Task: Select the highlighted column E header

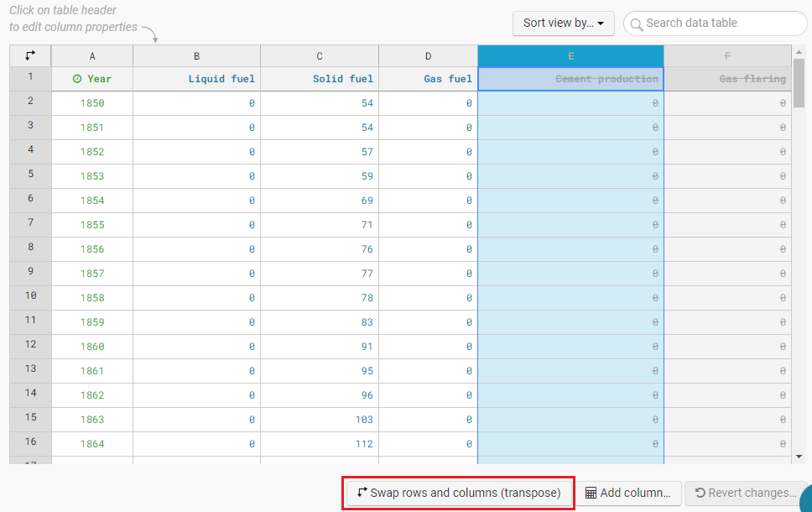Action: pos(570,56)
